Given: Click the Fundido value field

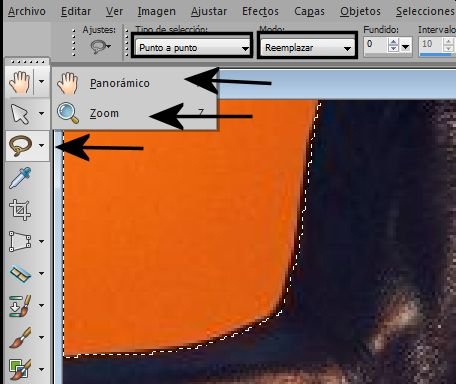Looking at the screenshot, I should [376, 44].
